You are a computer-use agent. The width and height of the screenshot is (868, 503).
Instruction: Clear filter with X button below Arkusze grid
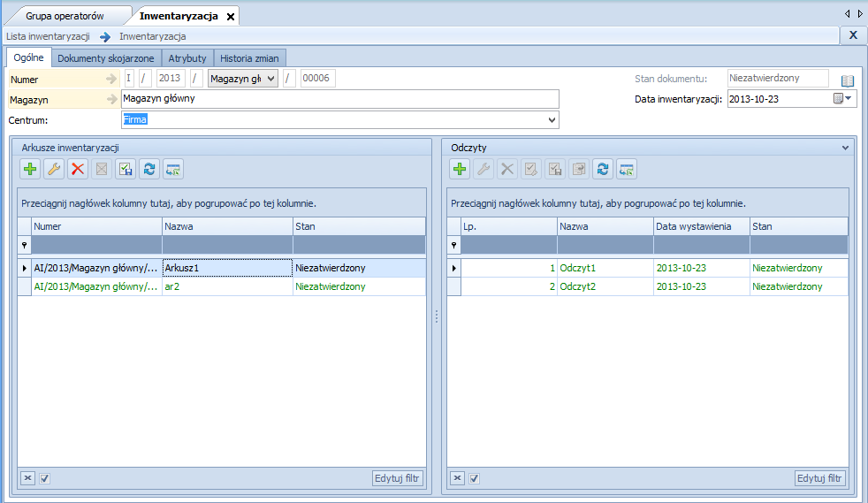point(27,478)
